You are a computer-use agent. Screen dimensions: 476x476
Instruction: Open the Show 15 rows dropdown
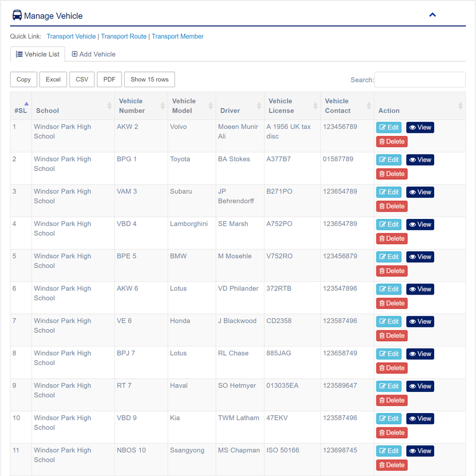(149, 79)
